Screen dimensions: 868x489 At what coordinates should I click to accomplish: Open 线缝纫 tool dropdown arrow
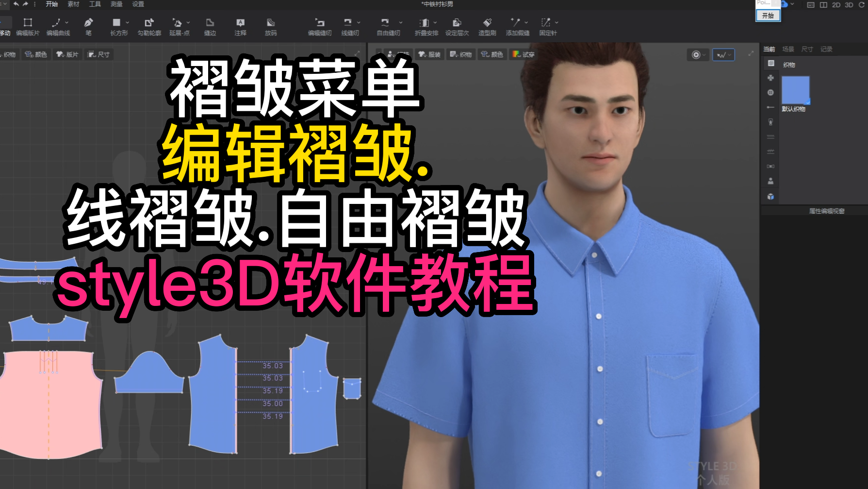pos(359,22)
